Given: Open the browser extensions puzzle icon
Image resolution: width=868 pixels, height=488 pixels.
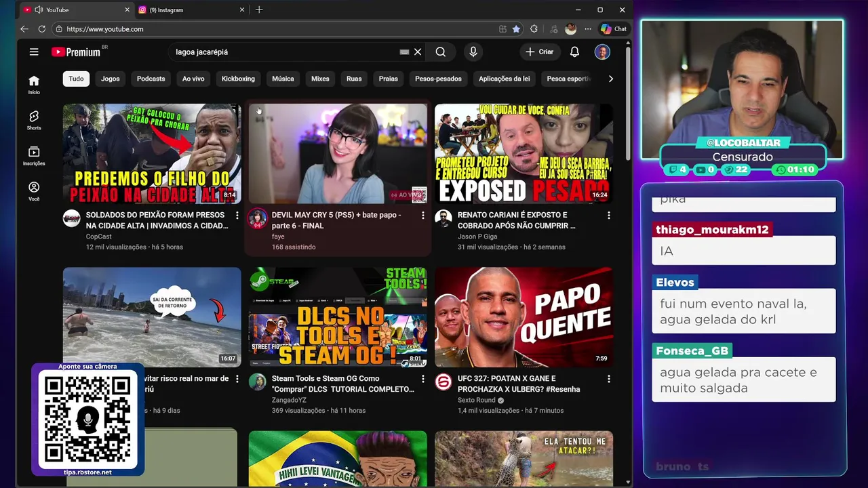Looking at the screenshot, I should point(534,29).
